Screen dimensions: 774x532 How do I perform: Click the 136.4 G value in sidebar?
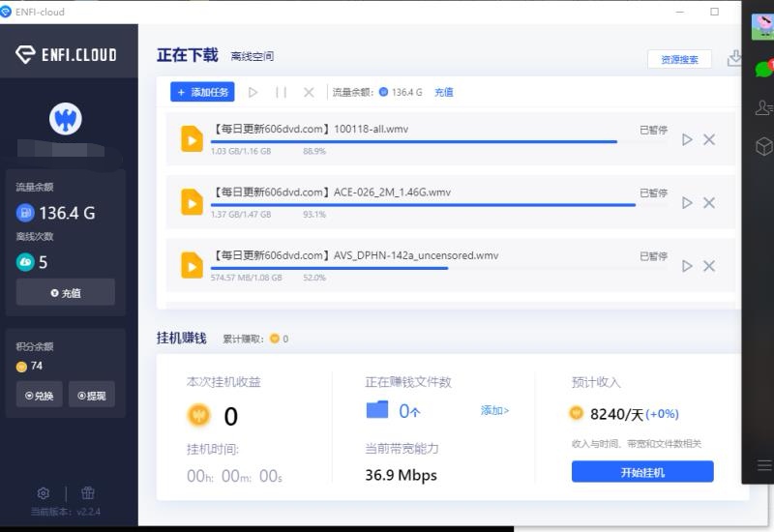point(67,213)
